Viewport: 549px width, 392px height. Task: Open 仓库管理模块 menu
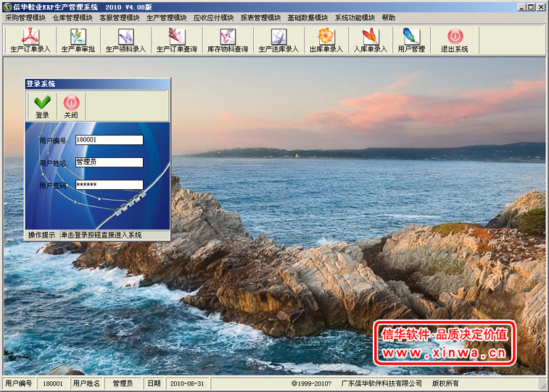[x=73, y=18]
